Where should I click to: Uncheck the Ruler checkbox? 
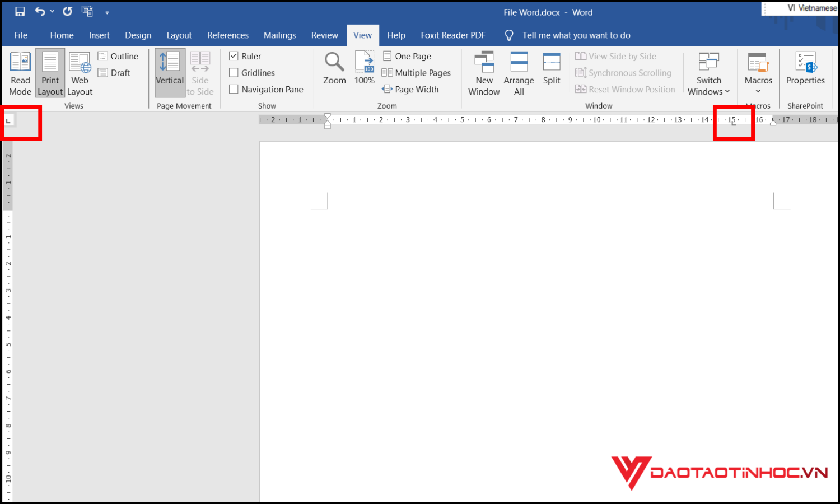point(234,56)
